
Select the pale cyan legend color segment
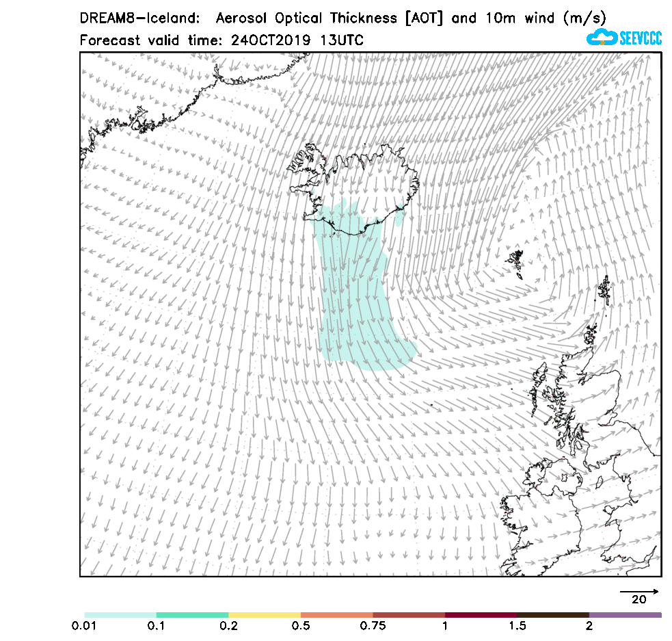coord(120,615)
